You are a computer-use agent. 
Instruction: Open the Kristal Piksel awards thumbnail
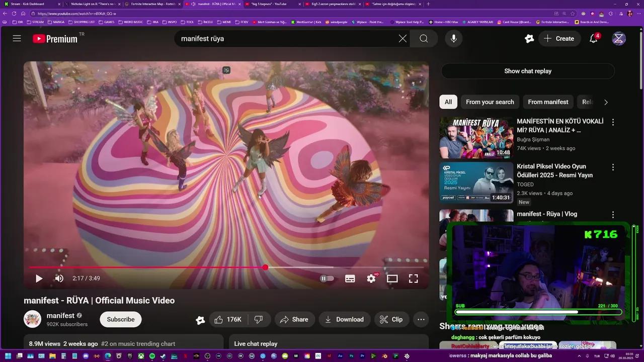(476, 183)
